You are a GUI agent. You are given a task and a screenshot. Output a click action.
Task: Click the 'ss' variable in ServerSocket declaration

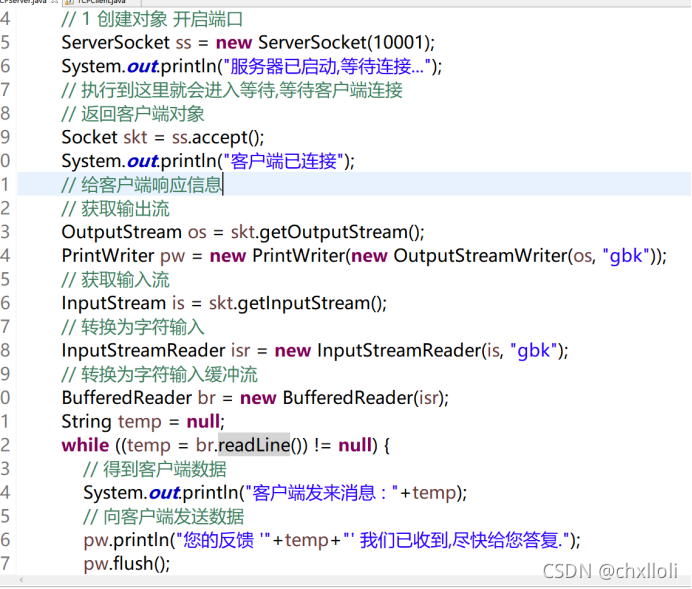pyautogui.click(x=183, y=43)
